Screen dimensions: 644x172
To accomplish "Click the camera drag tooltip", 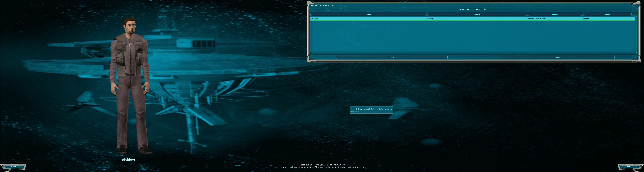I will [x=371, y=110].
